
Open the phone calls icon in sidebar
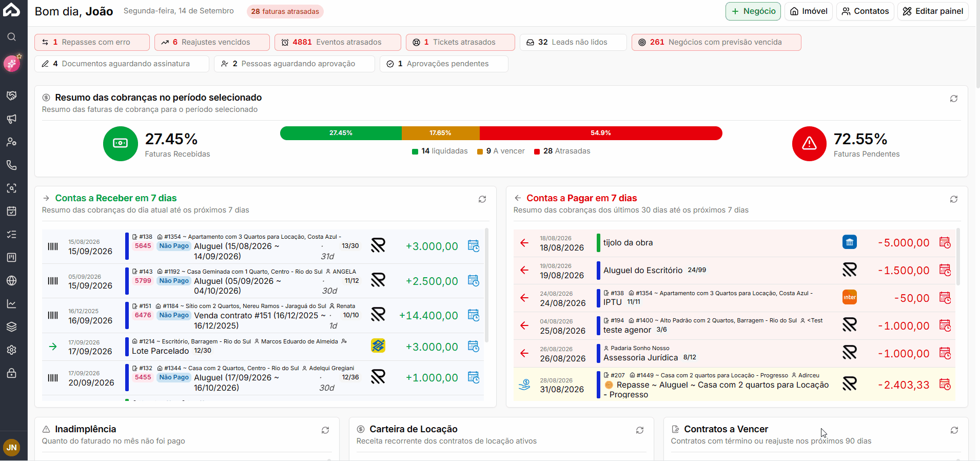11,165
